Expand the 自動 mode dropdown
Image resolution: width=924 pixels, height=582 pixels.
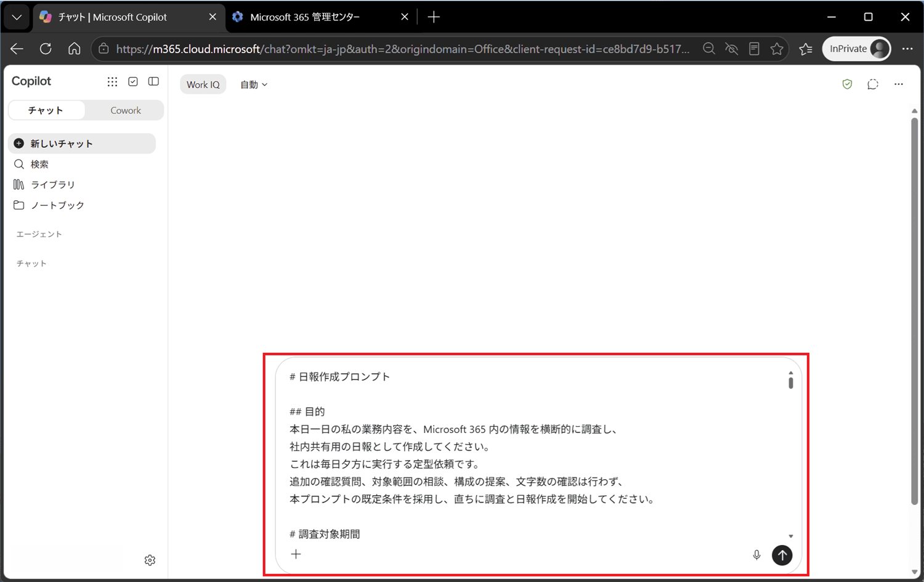(254, 84)
